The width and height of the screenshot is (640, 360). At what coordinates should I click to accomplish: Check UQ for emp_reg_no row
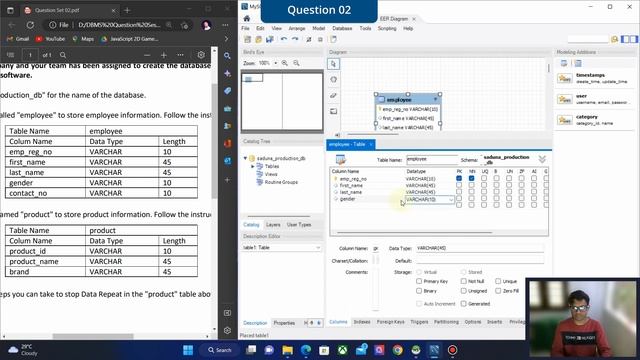(x=484, y=178)
